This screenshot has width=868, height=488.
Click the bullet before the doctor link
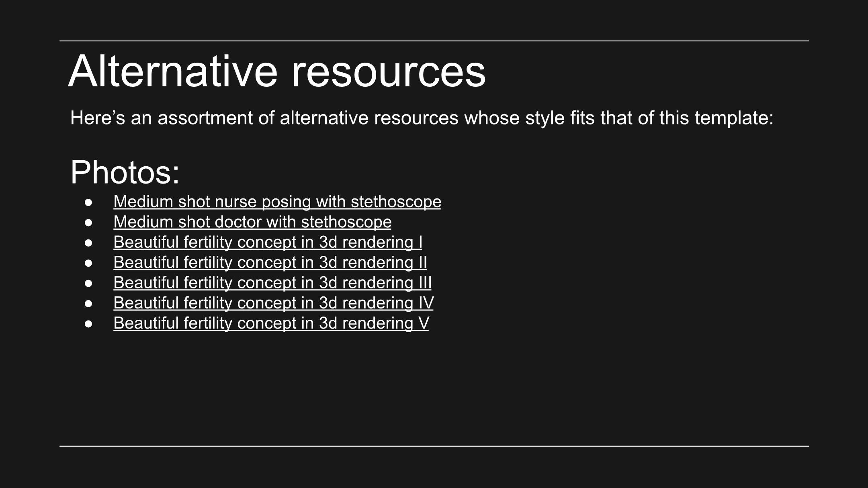[89, 223]
